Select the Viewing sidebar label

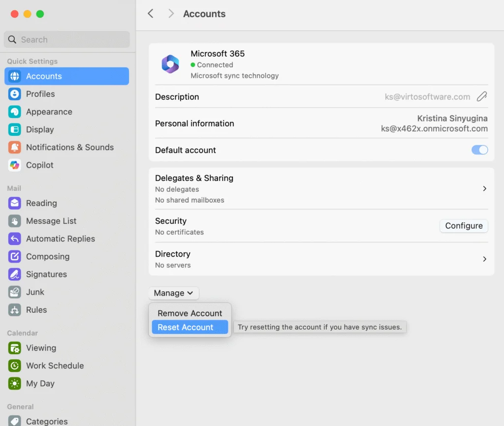tap(41, 348)
